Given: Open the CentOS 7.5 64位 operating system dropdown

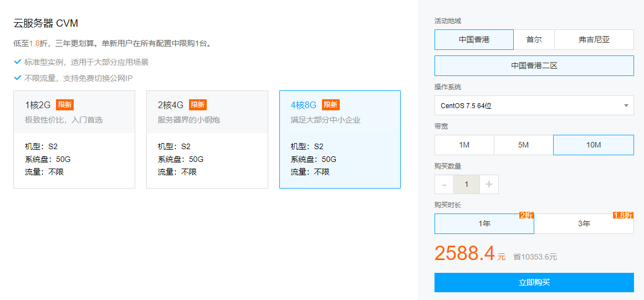Looking at the screenshot, I should point(534,105).
